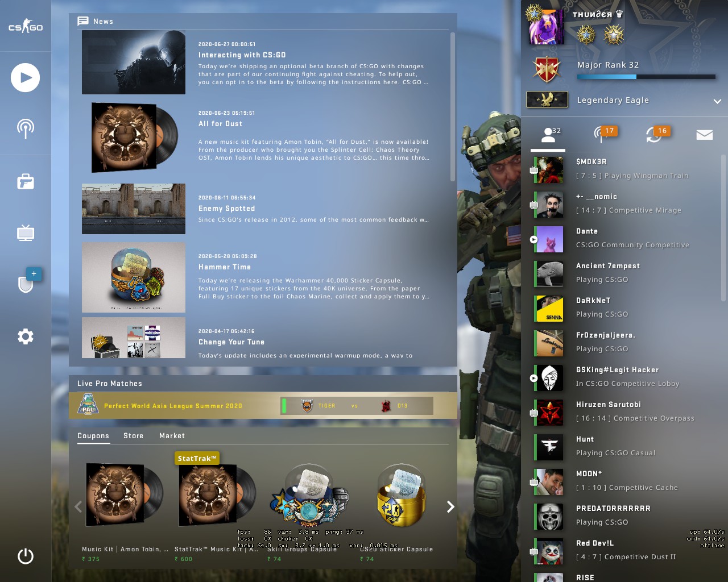Click the Legendary Eagle rank badge
The width and height of the screenshot is (728, 582).
tap(547, 99)
